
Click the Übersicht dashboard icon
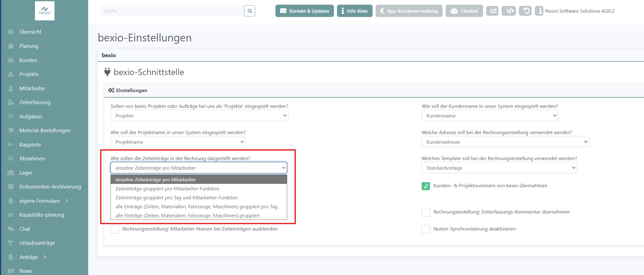click(x=11, y=32)
